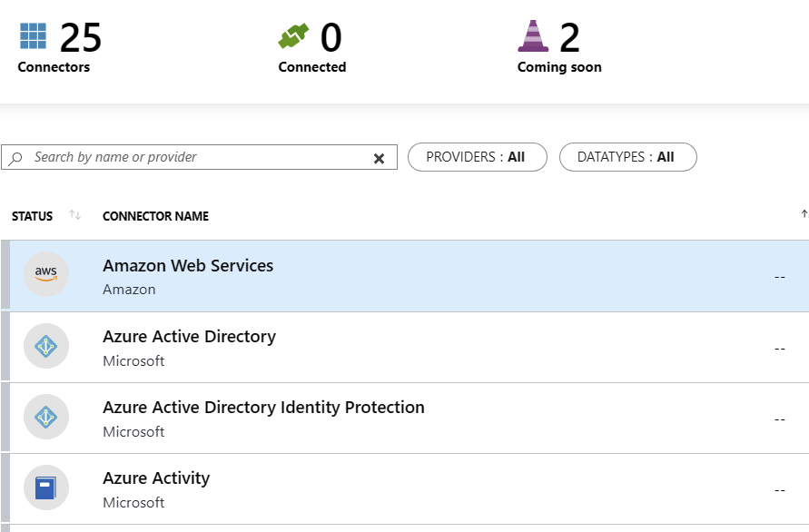Click Microsoft provider under Azure Activity
The width and height of the screenshot is (809, 532).
pos(133,503)
